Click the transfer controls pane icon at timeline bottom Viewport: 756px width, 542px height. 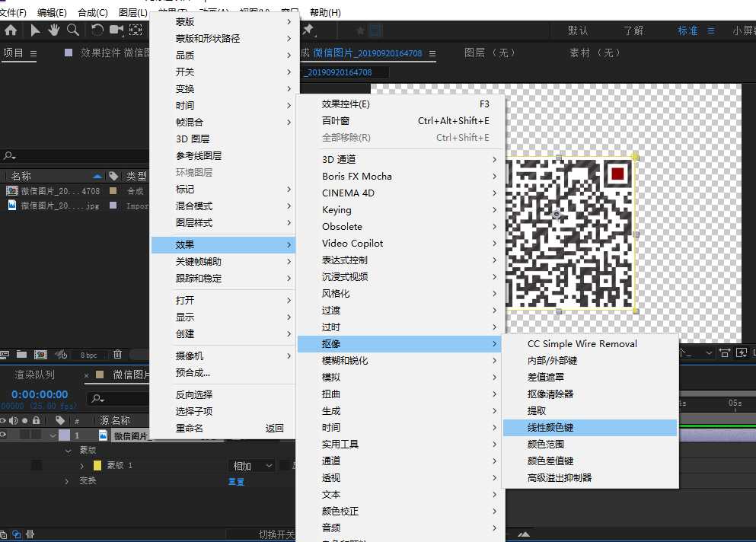[x=17, y=534]
